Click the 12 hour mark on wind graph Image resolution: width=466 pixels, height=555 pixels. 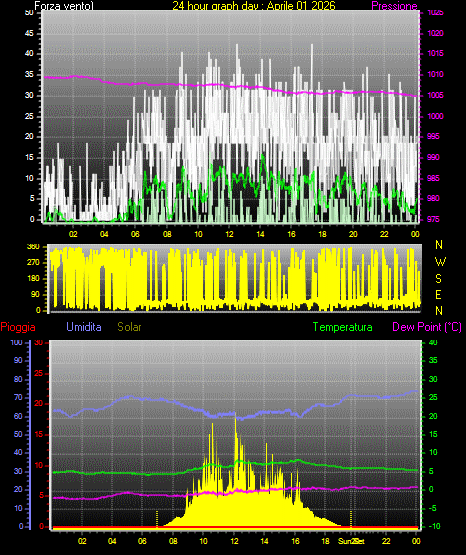229,234
